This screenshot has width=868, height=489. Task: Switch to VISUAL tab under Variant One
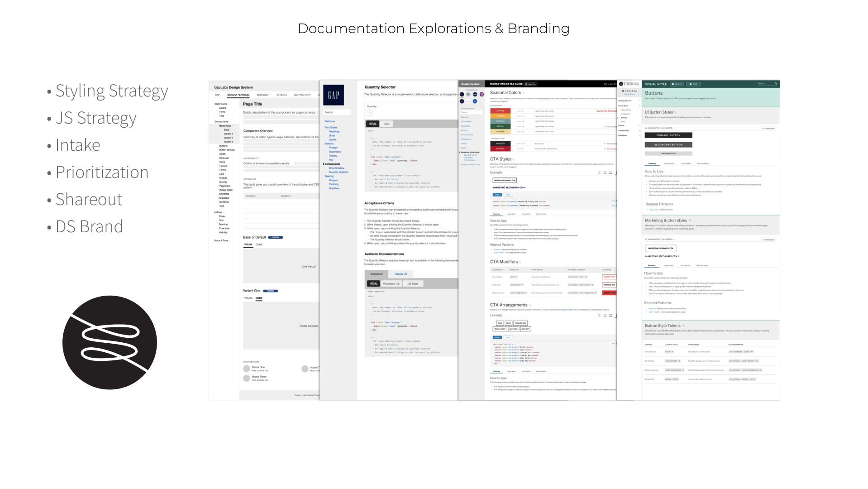tap(248, 298)
